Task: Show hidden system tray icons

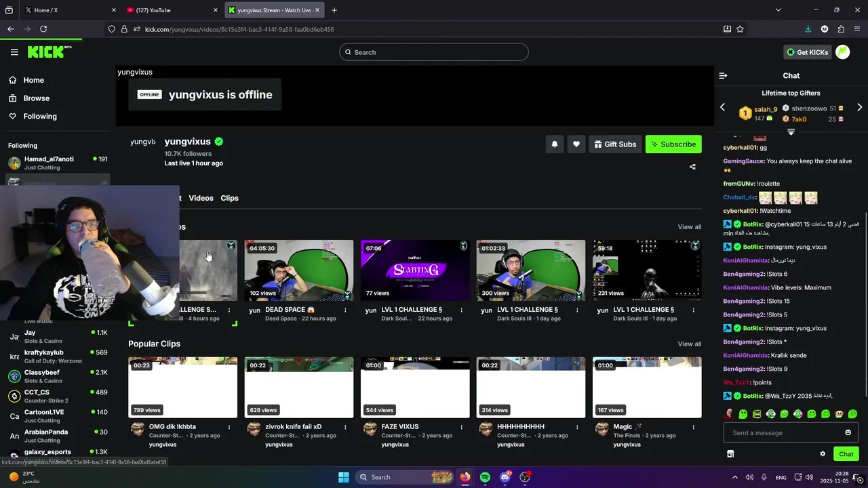Action: (x=734, y=477)
